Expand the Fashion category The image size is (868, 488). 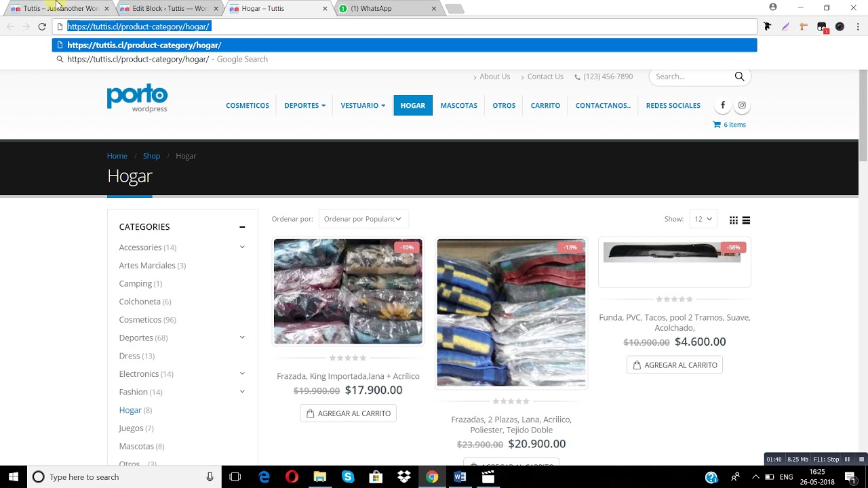tap(242, 392)
